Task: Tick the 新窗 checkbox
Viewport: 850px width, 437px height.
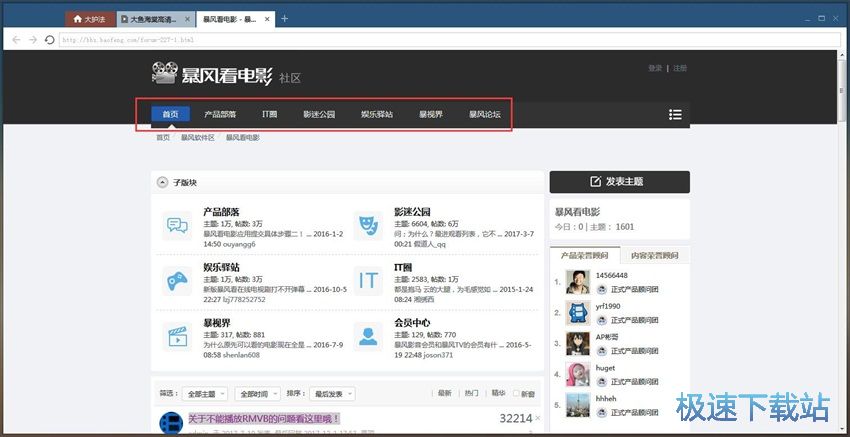Action: coord(516,394)
